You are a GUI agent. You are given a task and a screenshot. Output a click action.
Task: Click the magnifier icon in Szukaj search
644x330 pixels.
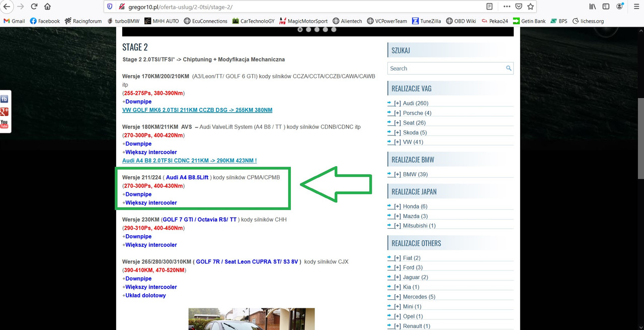point(509,68)
